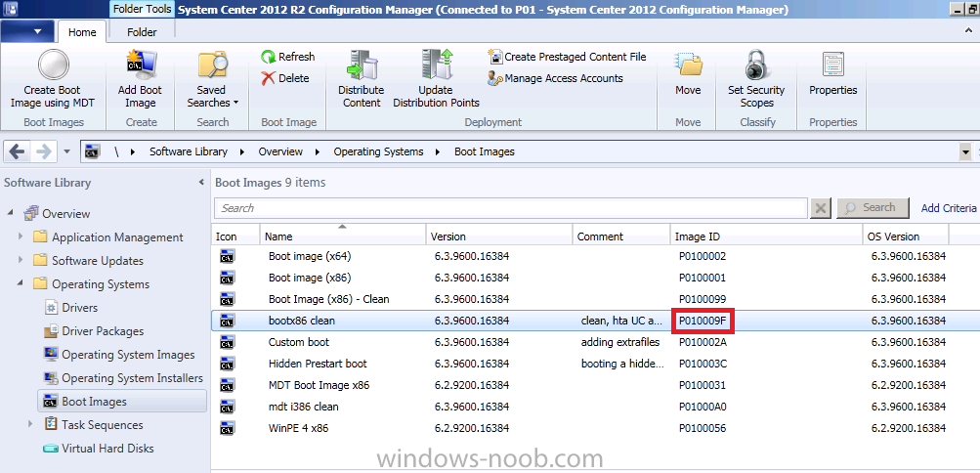This screenshot has height=473, width=980.
Task: Click inside the Search input field
Action: click(511, 208)
